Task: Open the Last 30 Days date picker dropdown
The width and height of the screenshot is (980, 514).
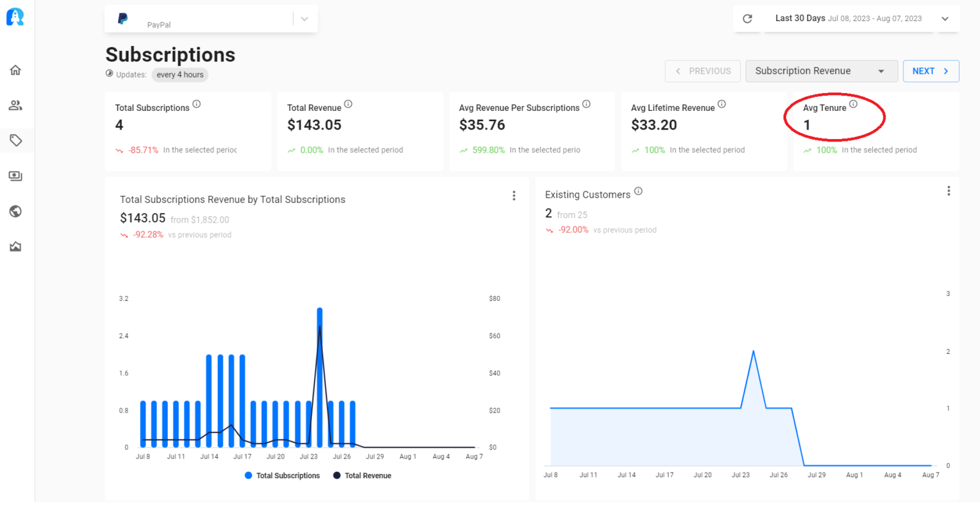Action: (x=945, y=18)
